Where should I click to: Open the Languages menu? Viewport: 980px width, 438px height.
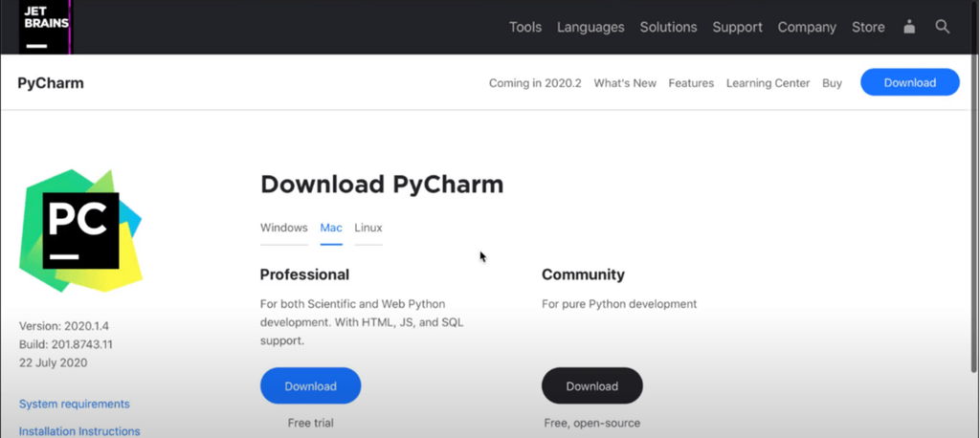(590, 28)
